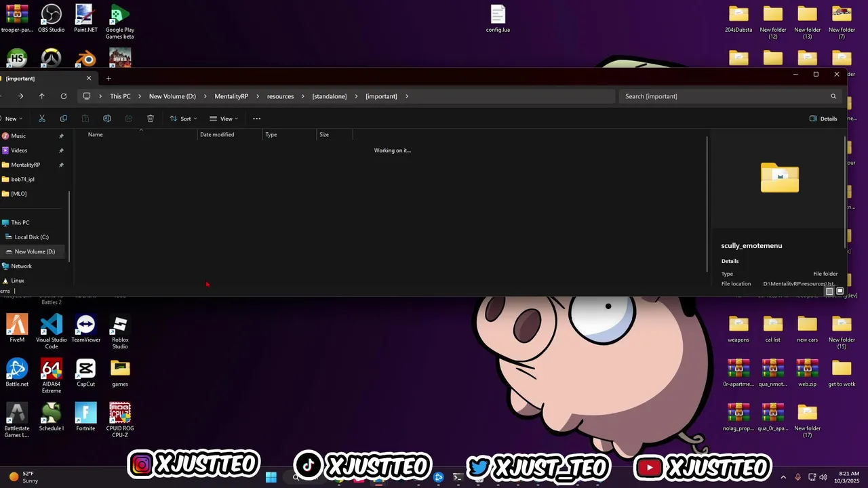Show hidden system tray icons chevron
Image resolution: width=868 pixels, height=488 pixels.
[783, 477]
